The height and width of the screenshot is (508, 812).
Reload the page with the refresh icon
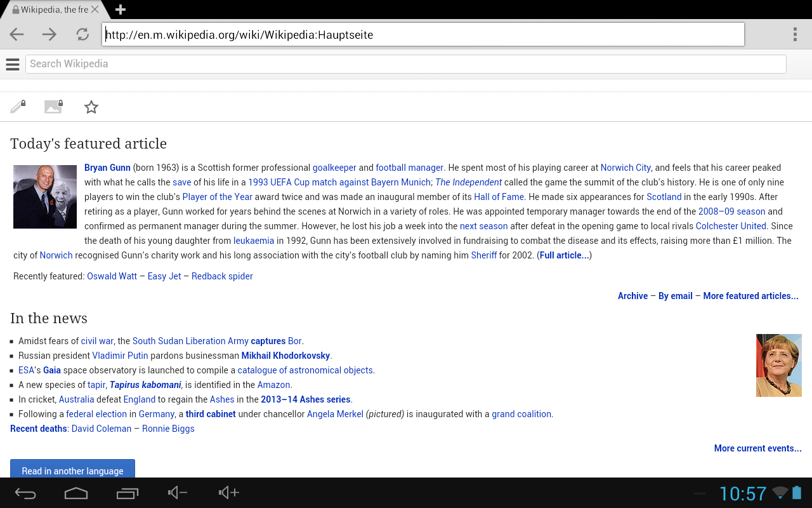[82, 34]
